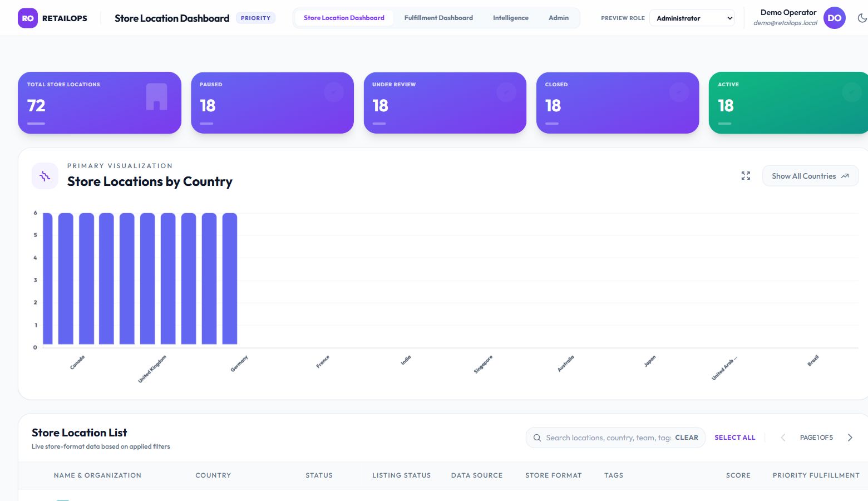Image resolution: width=868 pixels, height=501 pixels.
Task: Click store icon on Total Store Locations card
Action: pos(156,97)
